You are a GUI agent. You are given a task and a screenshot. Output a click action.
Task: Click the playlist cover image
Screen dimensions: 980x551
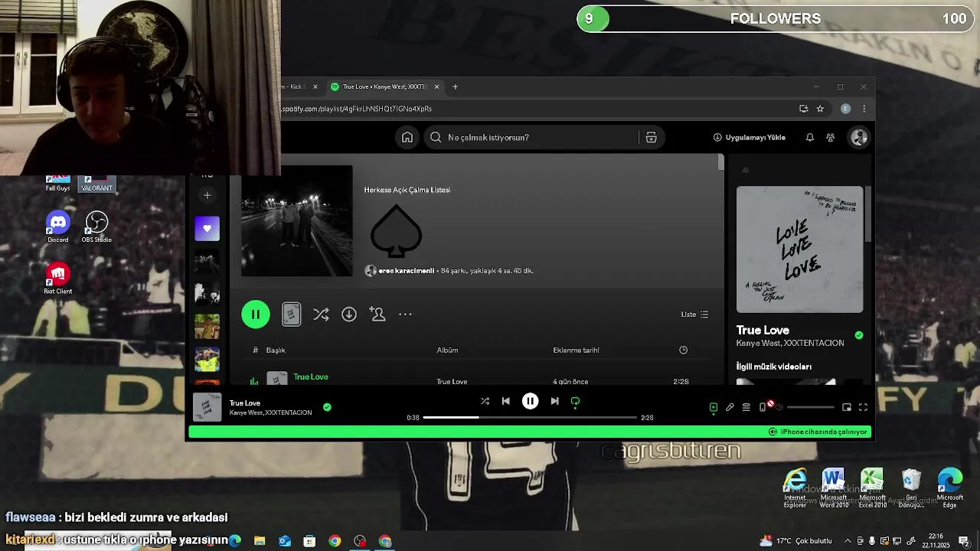(x=297, y=221)
